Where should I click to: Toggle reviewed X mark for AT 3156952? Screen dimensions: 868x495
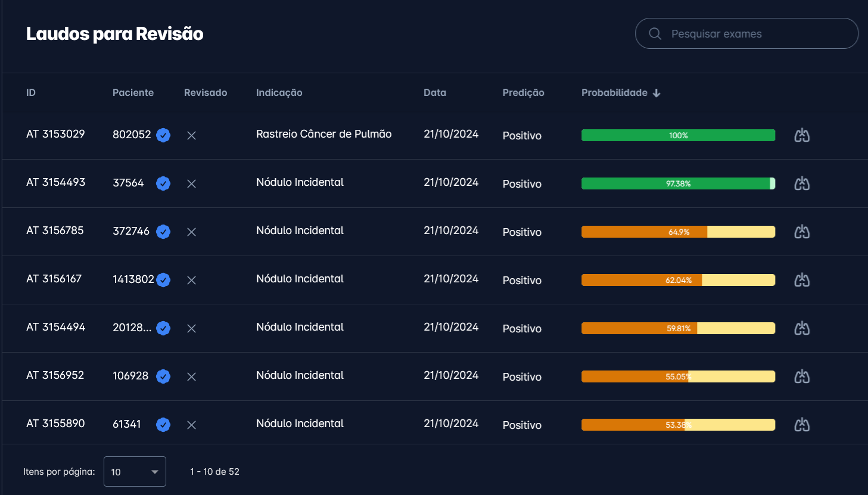(x=191, y=377)
